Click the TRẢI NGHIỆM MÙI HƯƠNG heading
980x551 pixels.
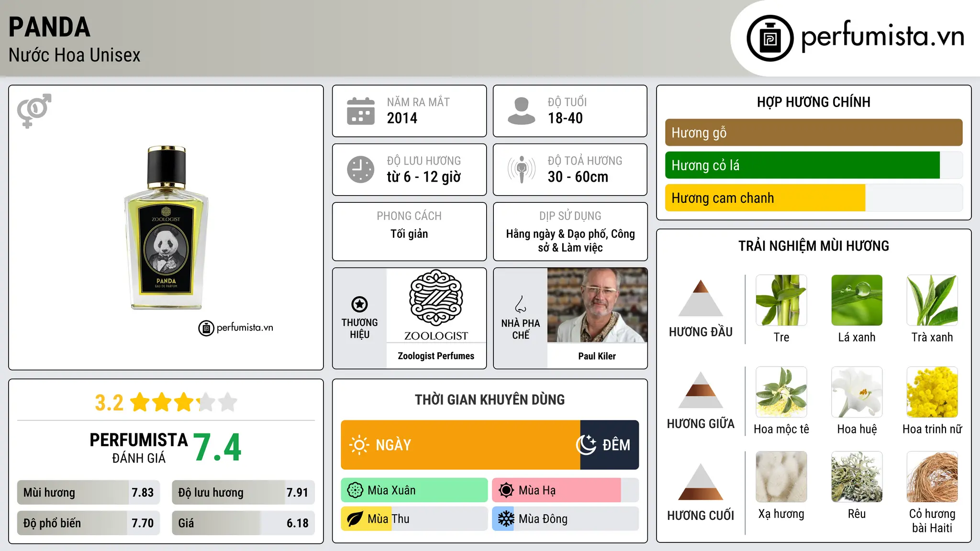pyautogui.click(x=813, y=246)
